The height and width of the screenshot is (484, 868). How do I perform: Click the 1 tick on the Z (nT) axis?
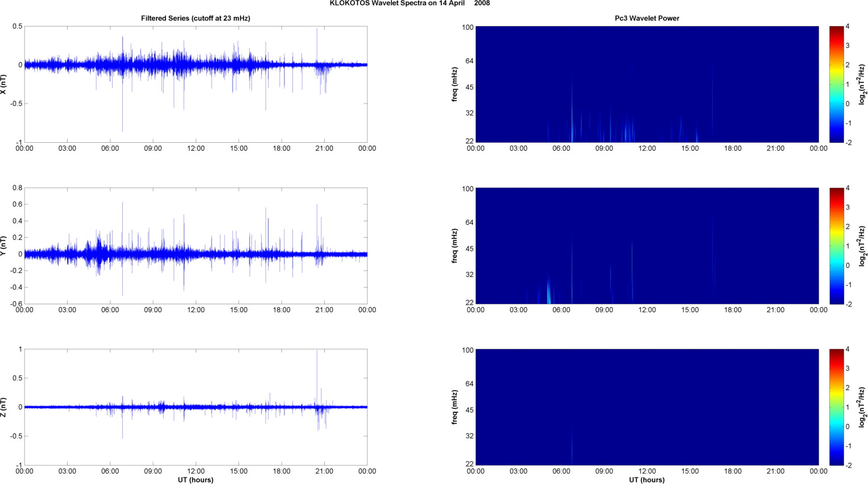pyautogui.click(x=20, y=349)
